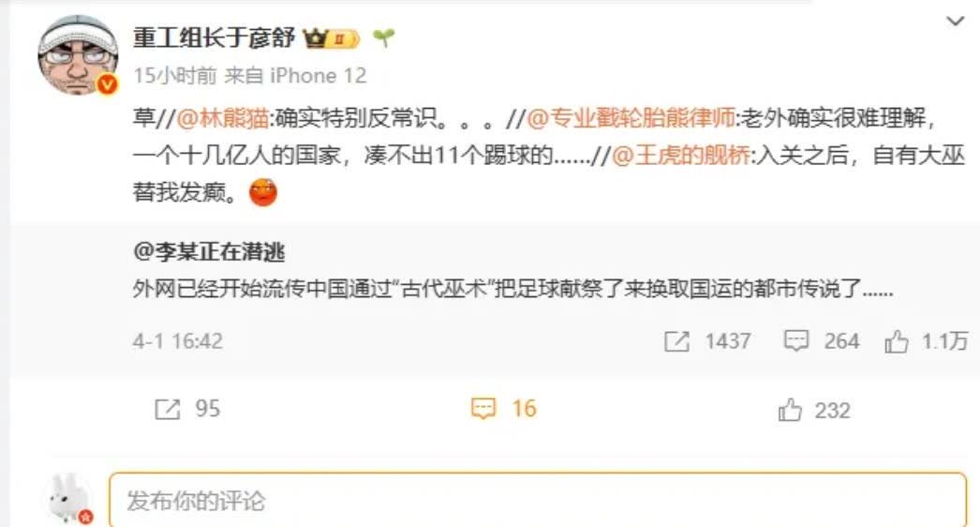The height and width of the screenshot is (527, 980).
Task: Open @林熊猫 mention link
Action: pyautogui.click(x=222, y=117)
